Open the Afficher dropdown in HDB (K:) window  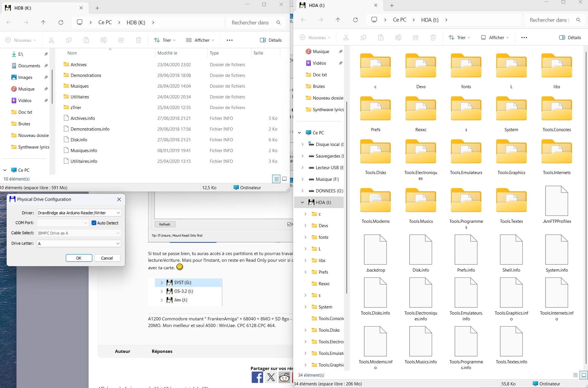point(200,40)
